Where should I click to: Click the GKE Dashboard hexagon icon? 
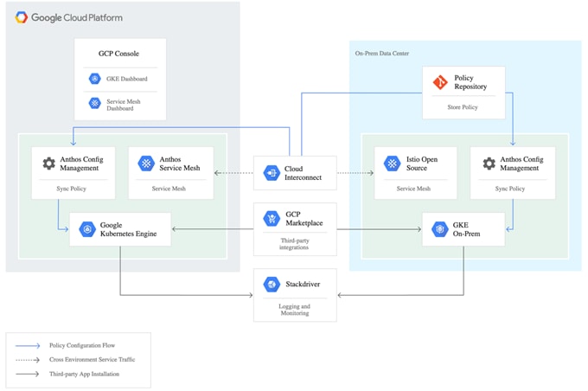click(94, 79)
